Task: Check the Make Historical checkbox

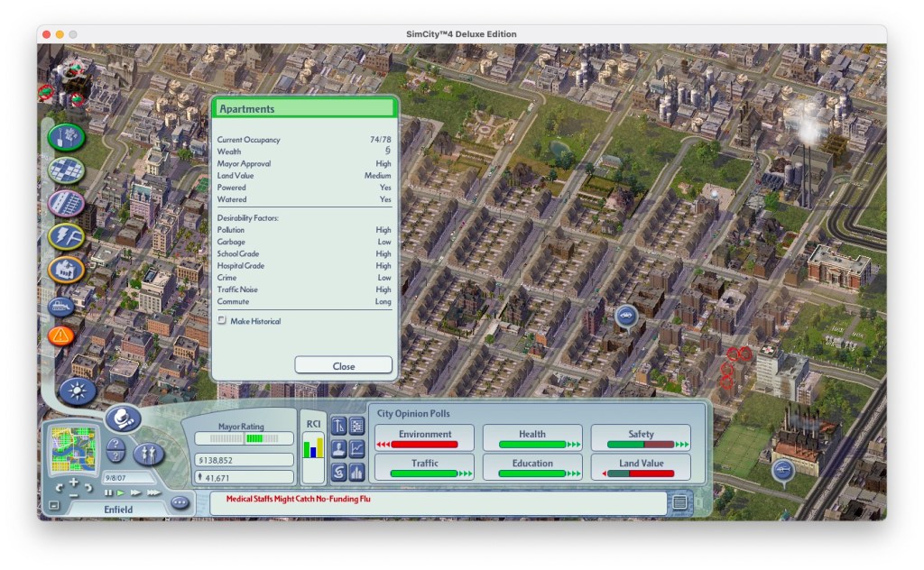Action: [x=222, y=321]
